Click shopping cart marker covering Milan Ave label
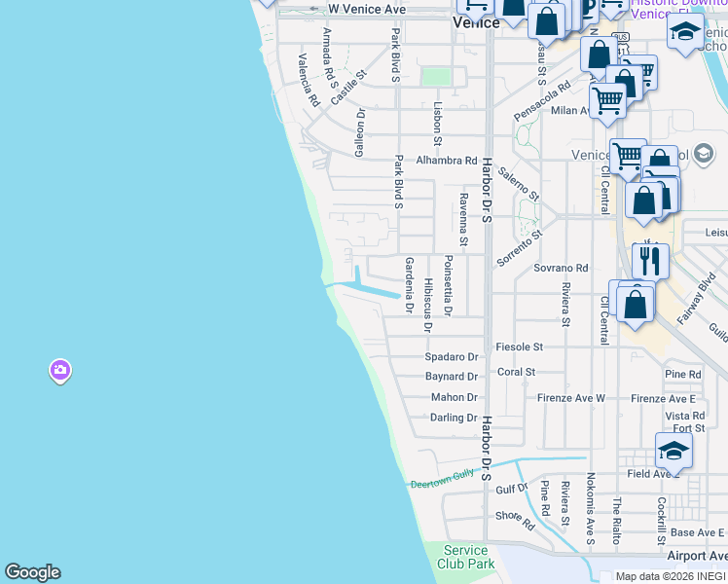 [x=607, y=103]
